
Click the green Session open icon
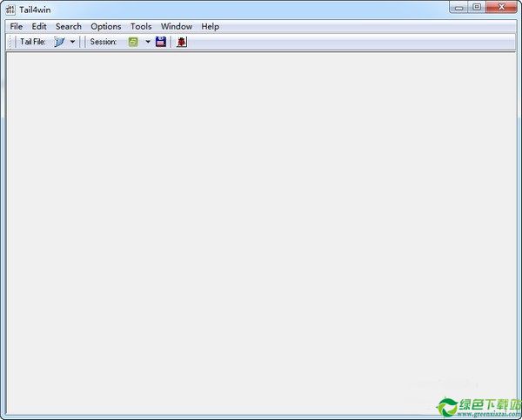click(x=133, y=42)
